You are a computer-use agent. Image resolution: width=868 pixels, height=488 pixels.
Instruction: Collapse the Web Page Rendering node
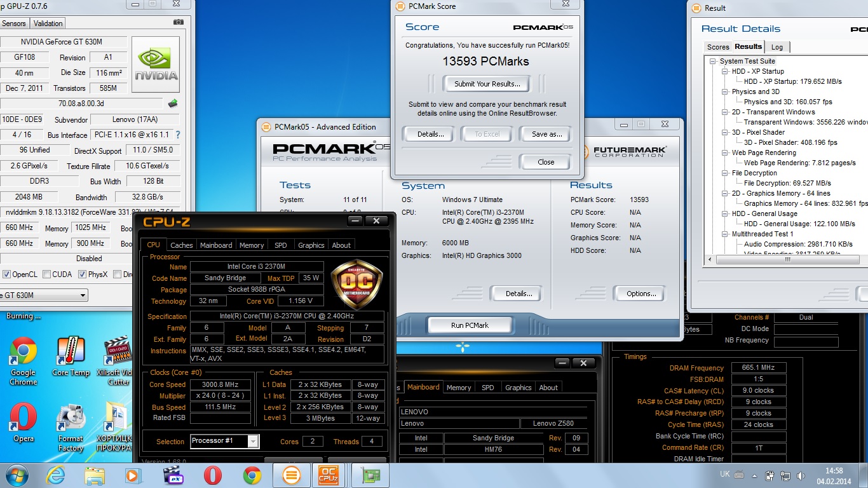725,153
